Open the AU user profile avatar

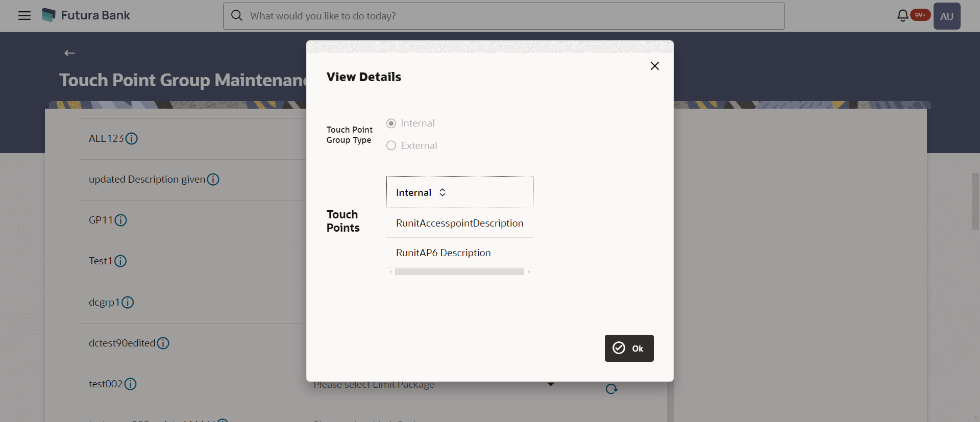point(947,16)
